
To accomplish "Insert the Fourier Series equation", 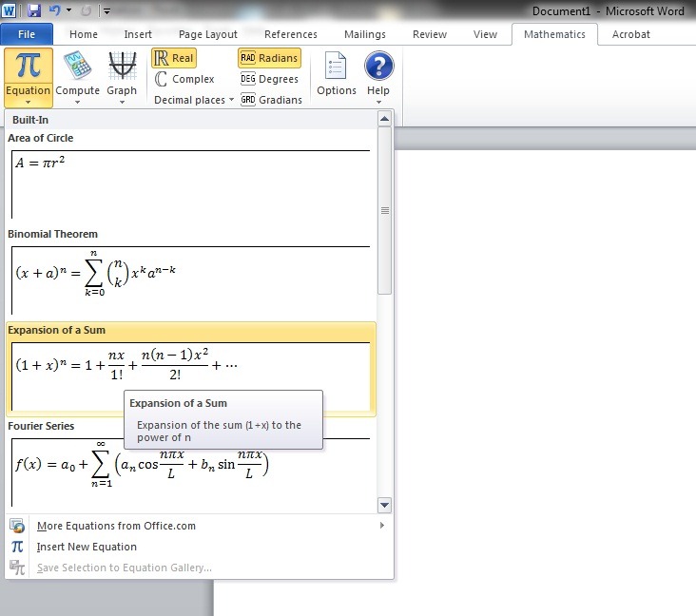I will pyautogui.click(x=191, y=465).
